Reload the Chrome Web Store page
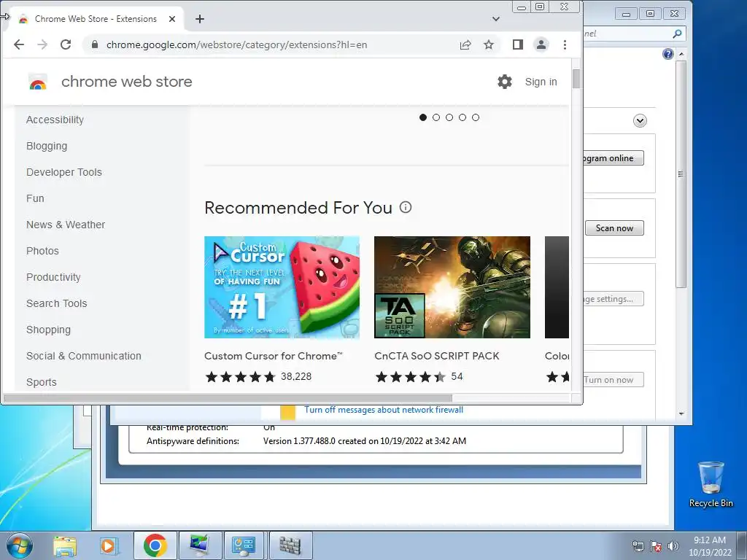Image resolution: width=747 pixels, height=560 pixels. (x=66, y=44)
